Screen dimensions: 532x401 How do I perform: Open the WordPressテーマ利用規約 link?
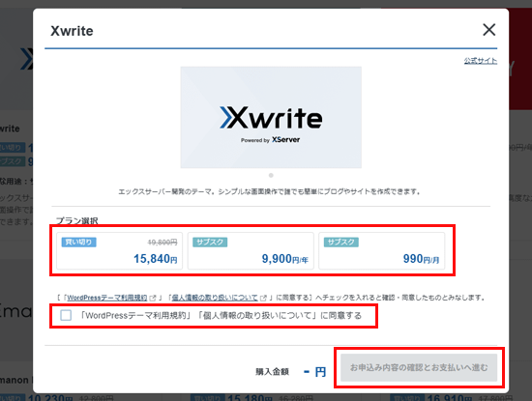[x=106, y=298]
